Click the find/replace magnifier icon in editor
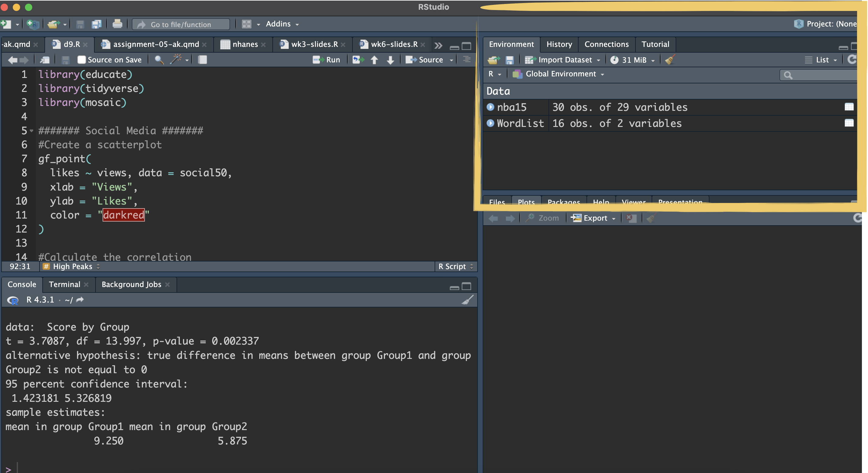Image resolution: width=868 pixels, height=473 pixels. 159,60
